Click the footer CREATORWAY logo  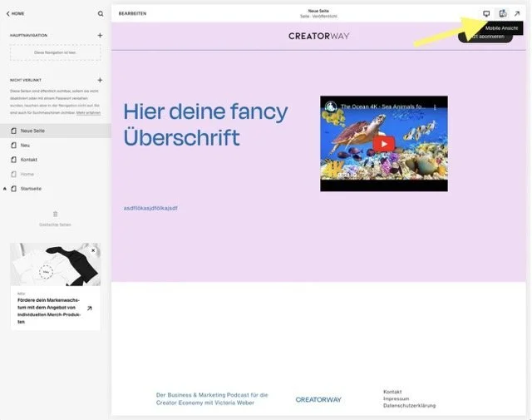pyautogui.click(x=318, y=400)
